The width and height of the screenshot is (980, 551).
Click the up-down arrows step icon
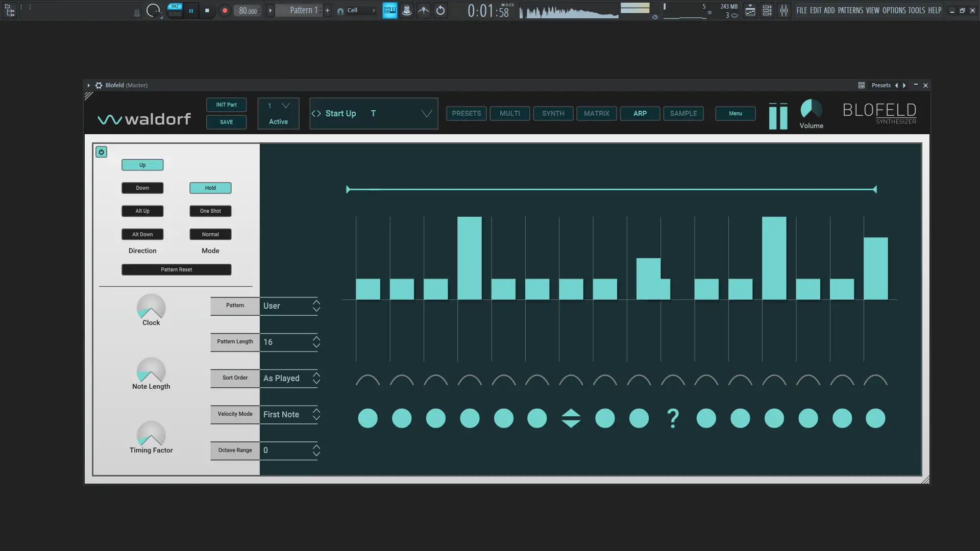pyautogui.click(x=571, y=418)
